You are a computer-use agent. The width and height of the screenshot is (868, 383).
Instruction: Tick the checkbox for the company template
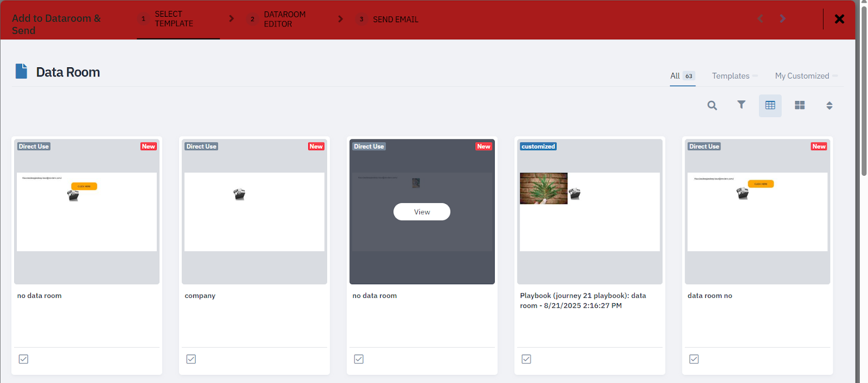191,359
